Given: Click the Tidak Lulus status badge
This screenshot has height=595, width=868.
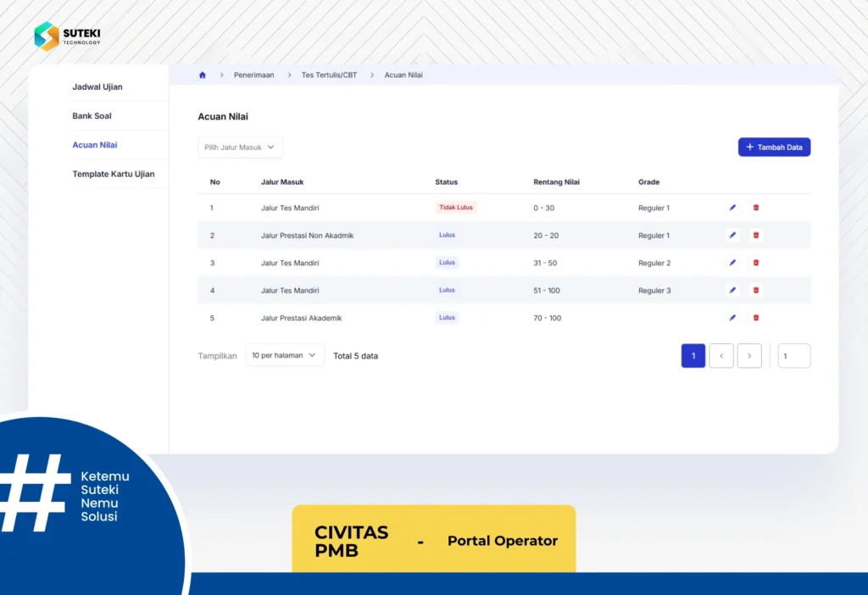Looking at the screenshot, I should (456, 208).
